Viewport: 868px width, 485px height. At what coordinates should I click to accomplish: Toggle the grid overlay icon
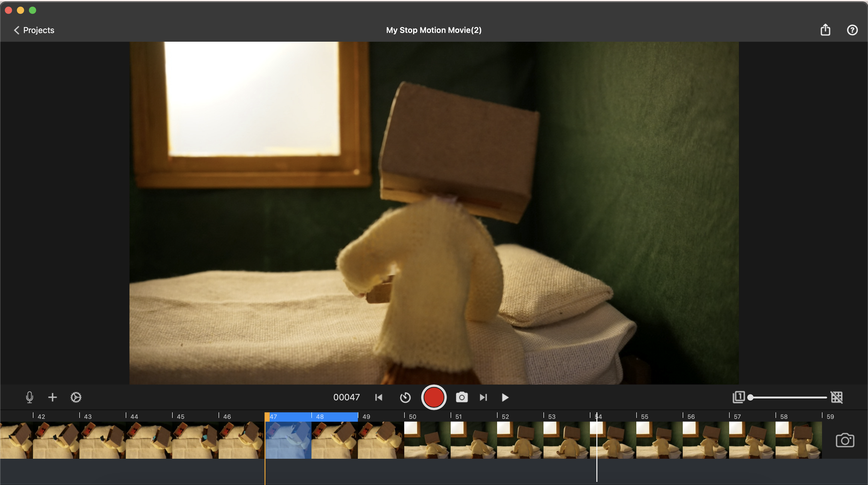837,397
